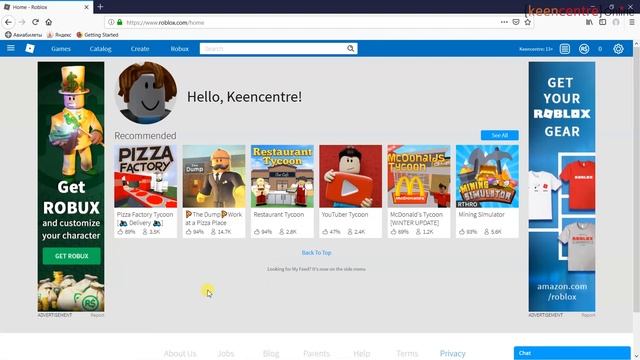Viewport: 640px width, 360px height.
Task: Report the left Get Robux advertisement
Action: [97, 315]
